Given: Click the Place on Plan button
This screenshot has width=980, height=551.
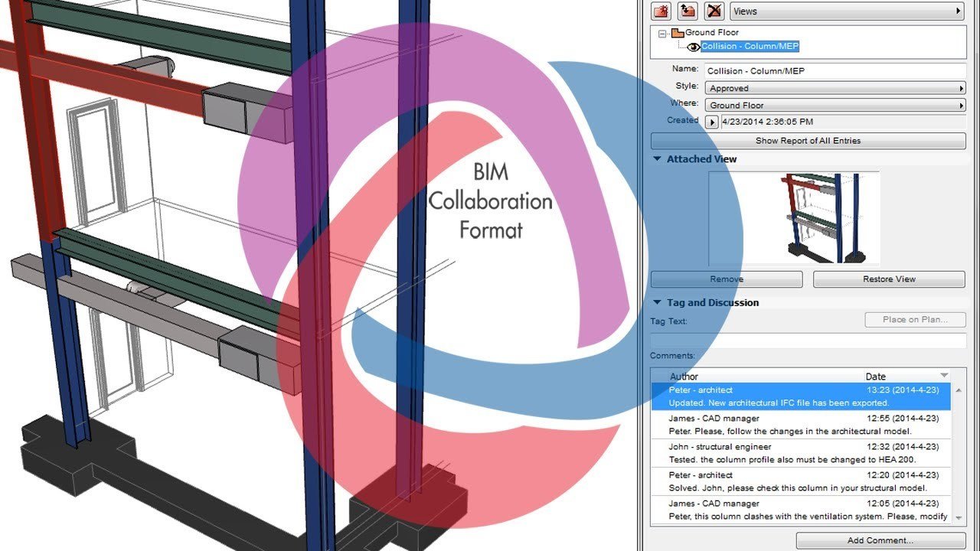Looking at the screenshot, I should pos(915,320).
